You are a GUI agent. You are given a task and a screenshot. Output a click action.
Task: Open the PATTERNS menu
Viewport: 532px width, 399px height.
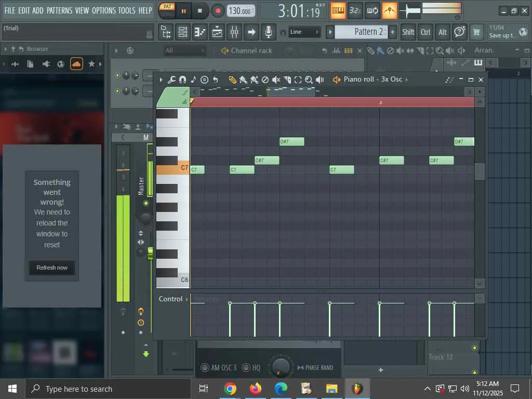point(59,10)
